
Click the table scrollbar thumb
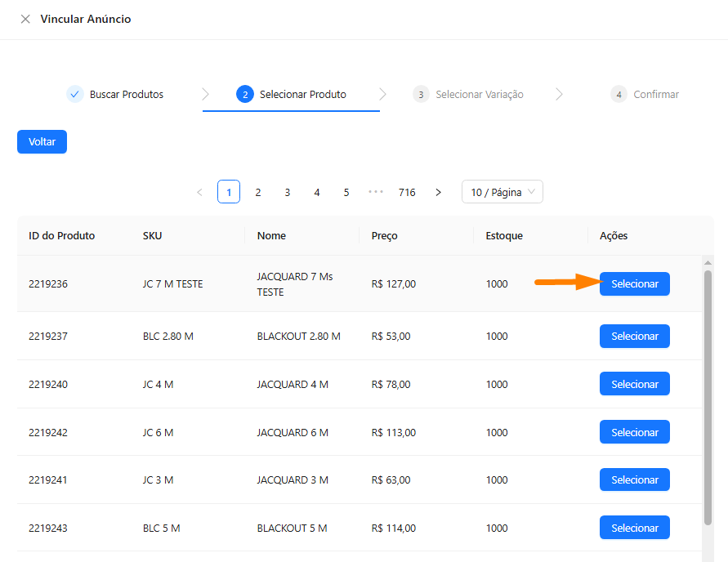coord(708,397)
